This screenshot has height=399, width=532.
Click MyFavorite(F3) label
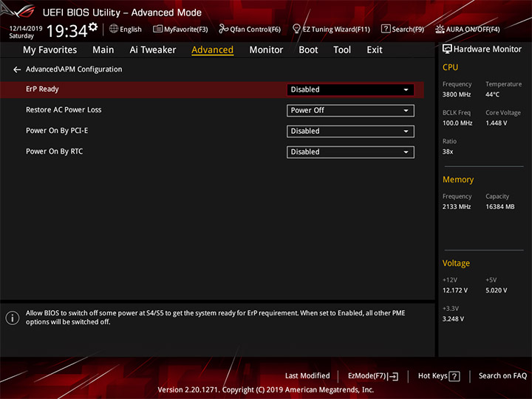tap(186, 30)
